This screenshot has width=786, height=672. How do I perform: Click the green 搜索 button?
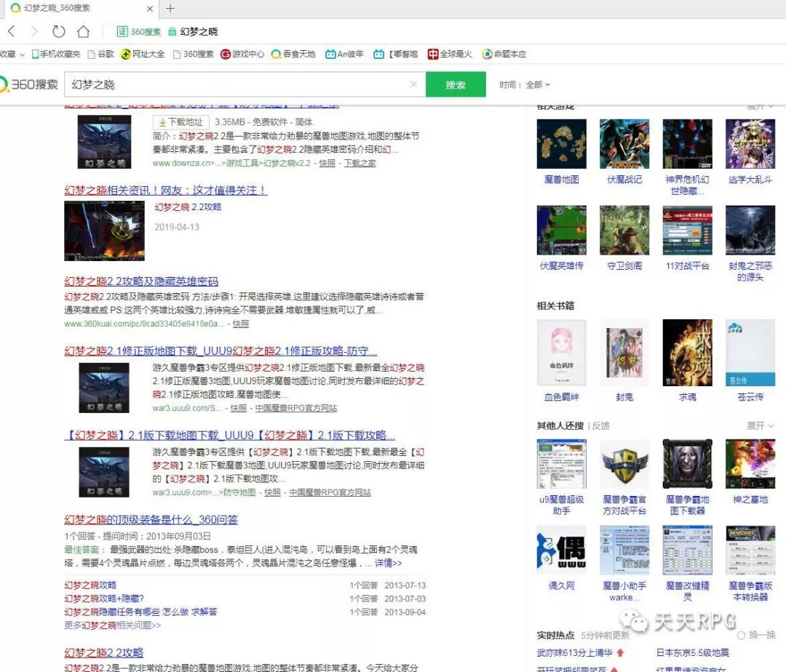click(x=456, y=84)
